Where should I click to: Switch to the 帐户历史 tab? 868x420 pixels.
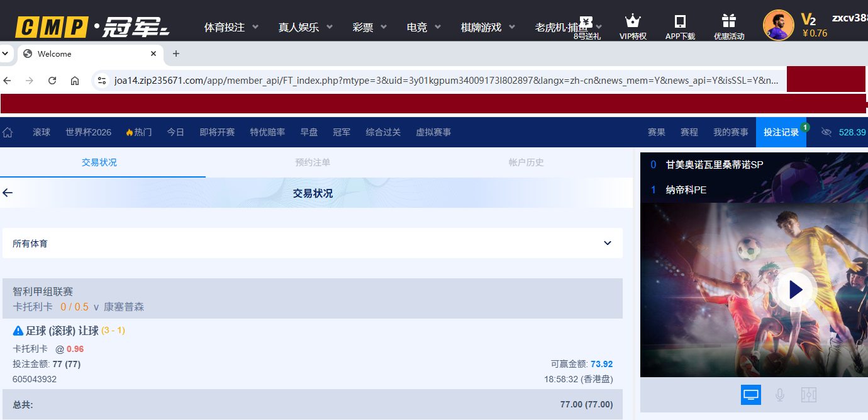click(526, 162)
